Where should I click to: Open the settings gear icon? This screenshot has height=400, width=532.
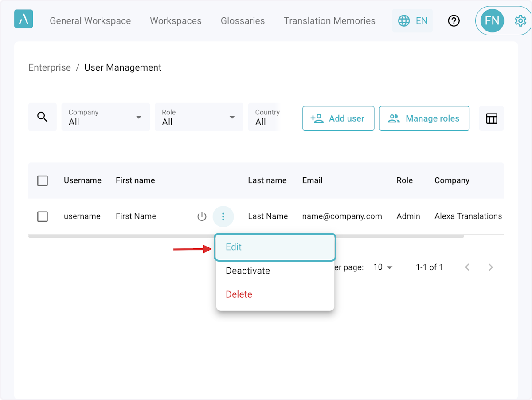pos(520,21)
